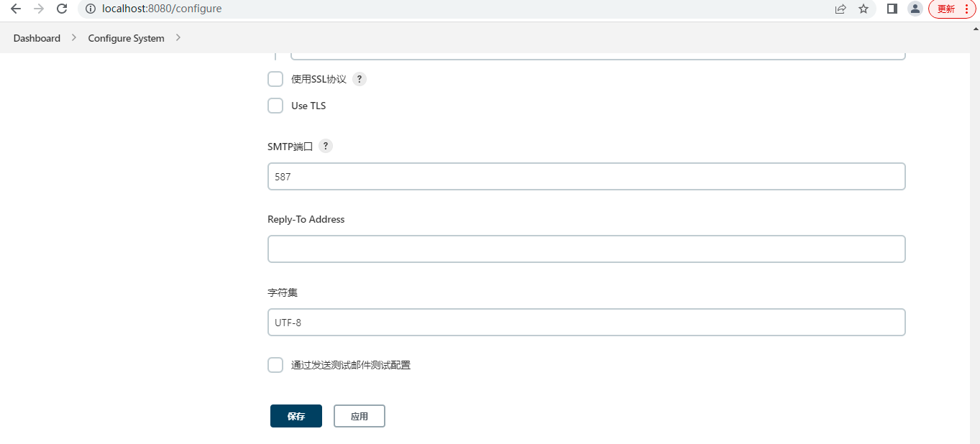The image size is (980, 444).
Task: Focus the SMTP端口 field showing 587
Action: (586, 177)
